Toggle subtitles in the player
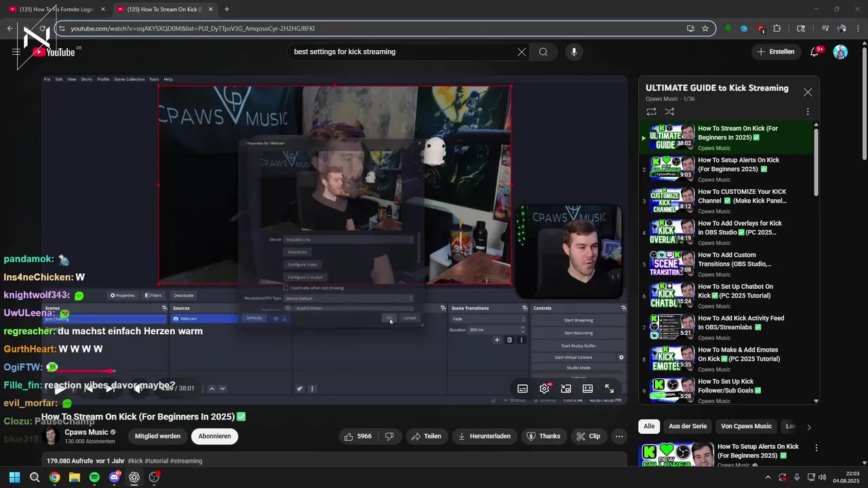Viewport: 868px width, 488px height. (x=522, y=388)
